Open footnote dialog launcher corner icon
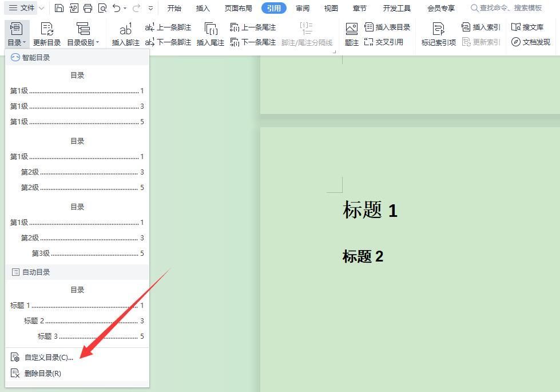560x392 pixels. click(x=335, y=52)
